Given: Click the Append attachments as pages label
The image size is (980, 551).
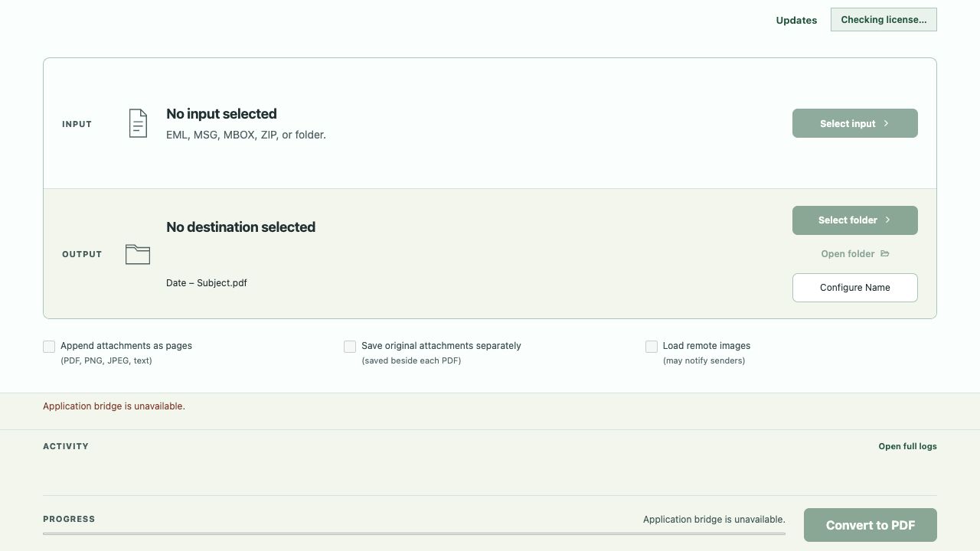Looking at the screenshot, I should [x=126, y=346].
